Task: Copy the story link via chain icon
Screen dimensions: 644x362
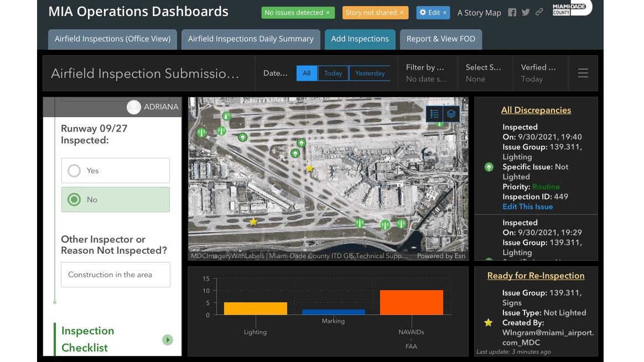Action: pyautogui.click(x=539, y=12)
